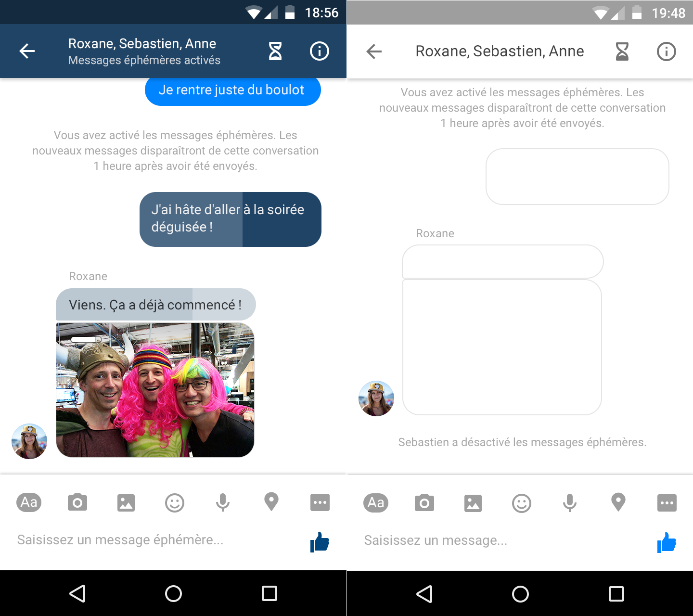693x616 pixels.
Task: Select Aa text keyboard in left toolbar
Action: [x=29, y=503]
